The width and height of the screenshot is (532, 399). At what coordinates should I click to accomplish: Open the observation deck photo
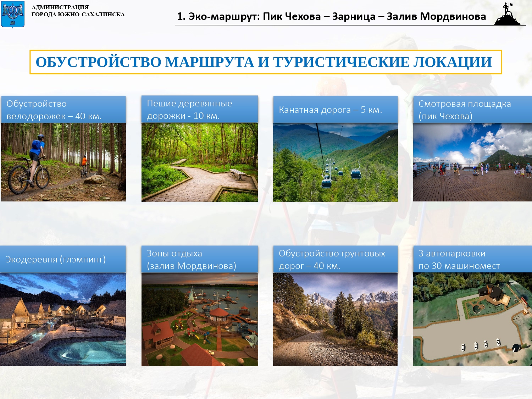pyautogui.click(x=472, y=162)
